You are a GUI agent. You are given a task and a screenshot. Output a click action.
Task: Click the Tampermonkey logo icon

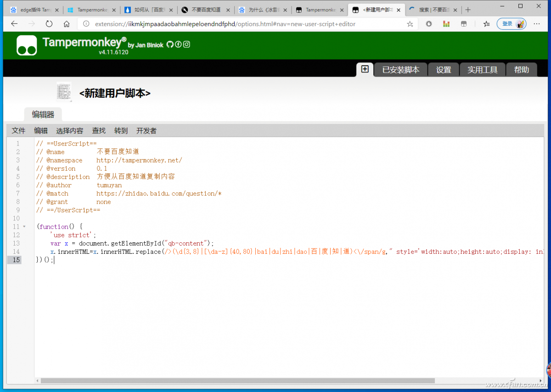[x=27, y=45]
